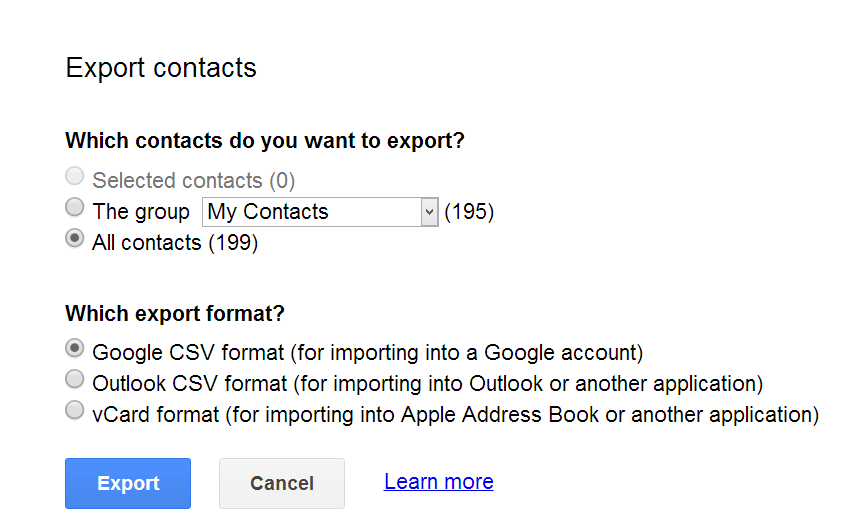Click the 'Selected contacts (0)' label text
Viewport: 851px width, 524px height.
click(194, 181)
